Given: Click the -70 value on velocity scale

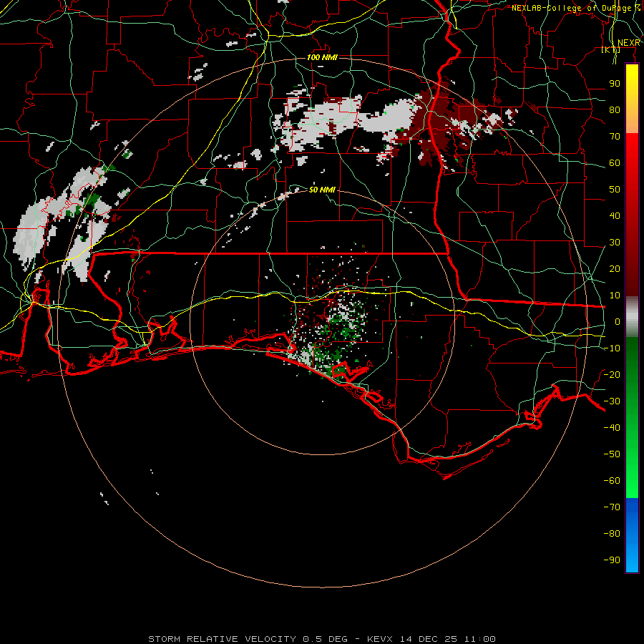Looking at the screenshot, I should point(612,507).
